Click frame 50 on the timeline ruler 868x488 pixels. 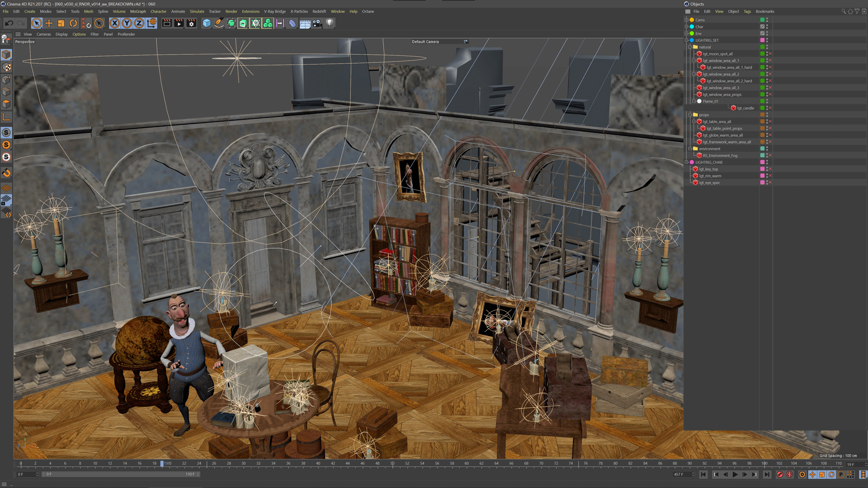tap(392, 463)
